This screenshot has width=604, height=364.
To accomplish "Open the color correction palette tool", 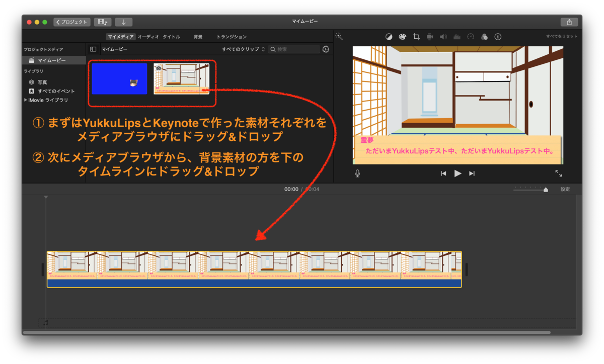I will [x=403, y=37].
